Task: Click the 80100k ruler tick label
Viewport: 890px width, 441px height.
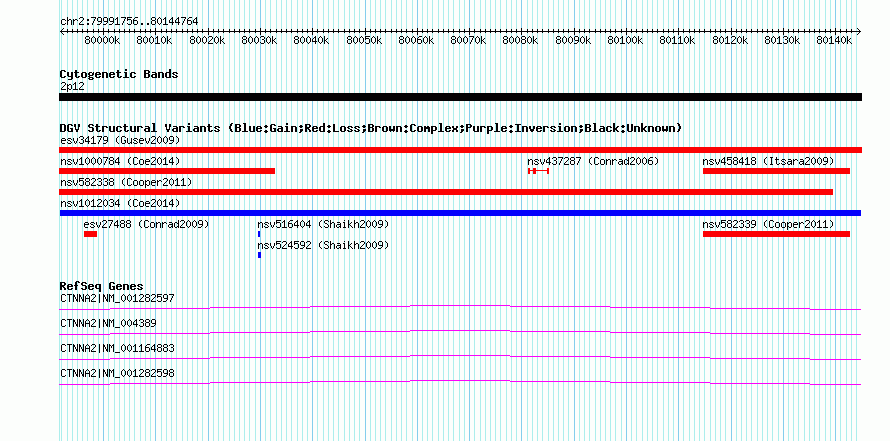Action: 625,40
